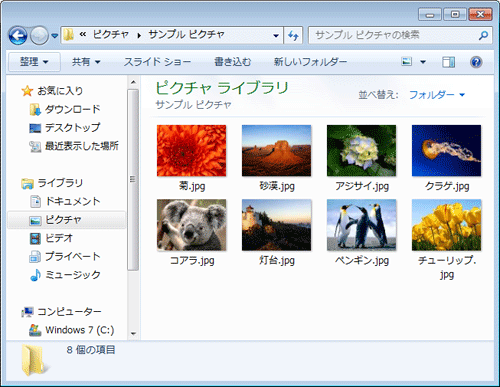The image size is (500, 387).
Task: Open プライベート library
Action: (72, 256)
